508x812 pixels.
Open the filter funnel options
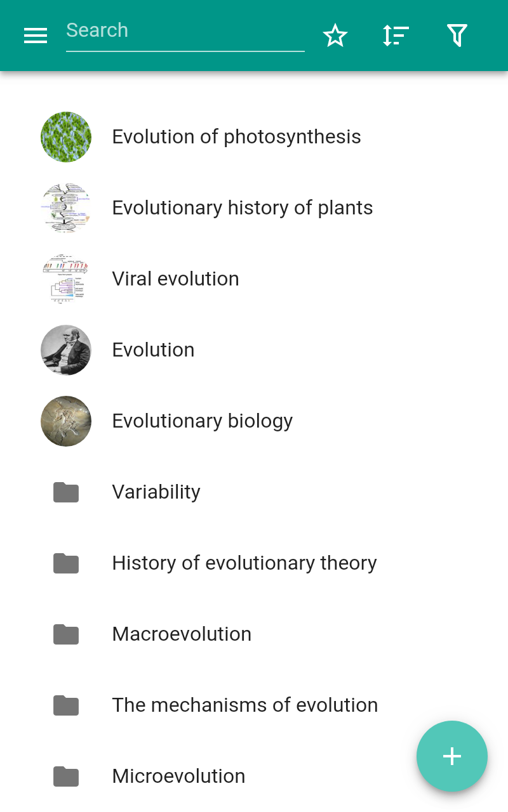(x=457, y=36)
